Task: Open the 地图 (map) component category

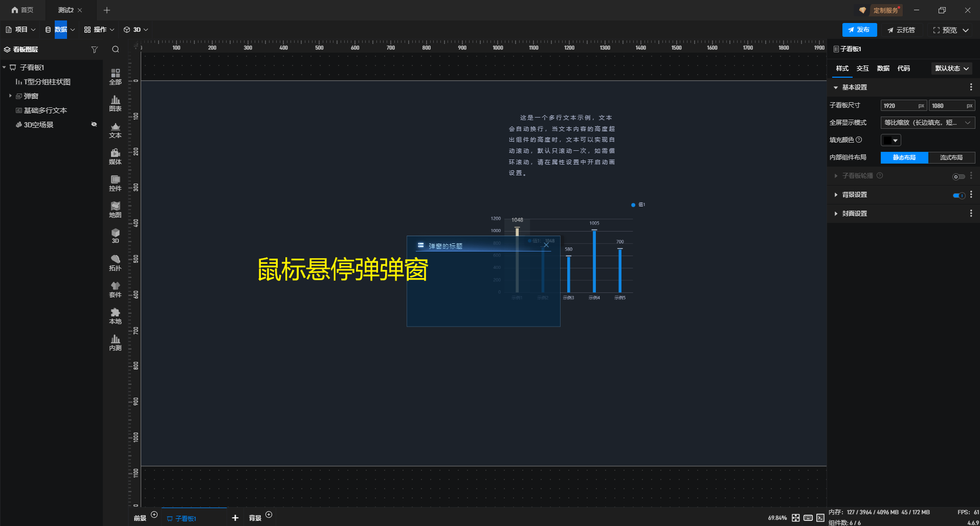Action: coord(115,210)
